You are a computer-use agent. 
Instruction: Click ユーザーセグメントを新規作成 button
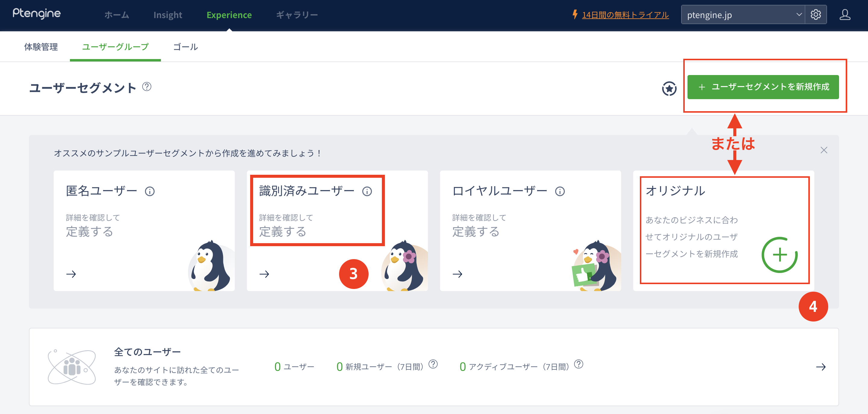point(763,87)
